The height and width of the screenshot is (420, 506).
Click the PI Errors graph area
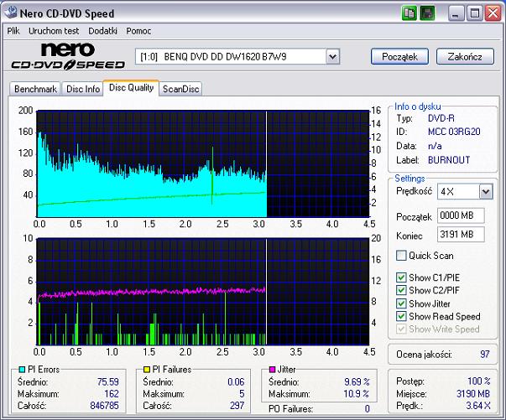coord(203,163)
